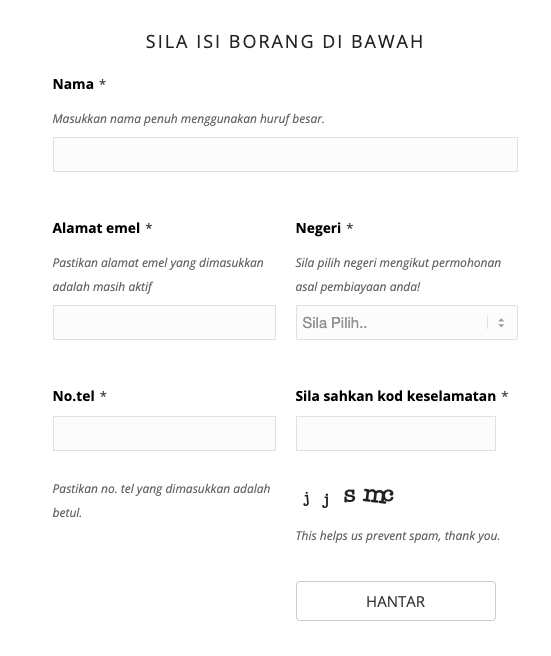Focus the Alamat emel input box

tap(164, 323)
